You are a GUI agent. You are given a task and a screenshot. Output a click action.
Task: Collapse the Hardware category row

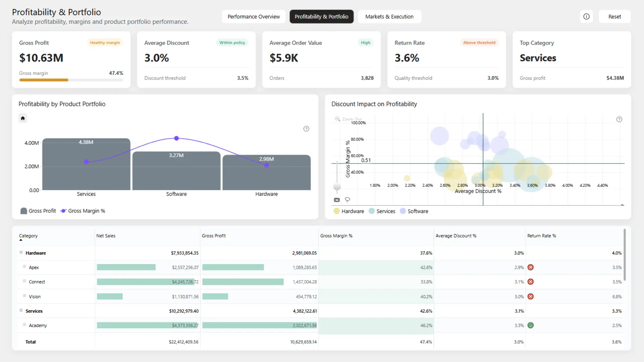coord(21,252)
